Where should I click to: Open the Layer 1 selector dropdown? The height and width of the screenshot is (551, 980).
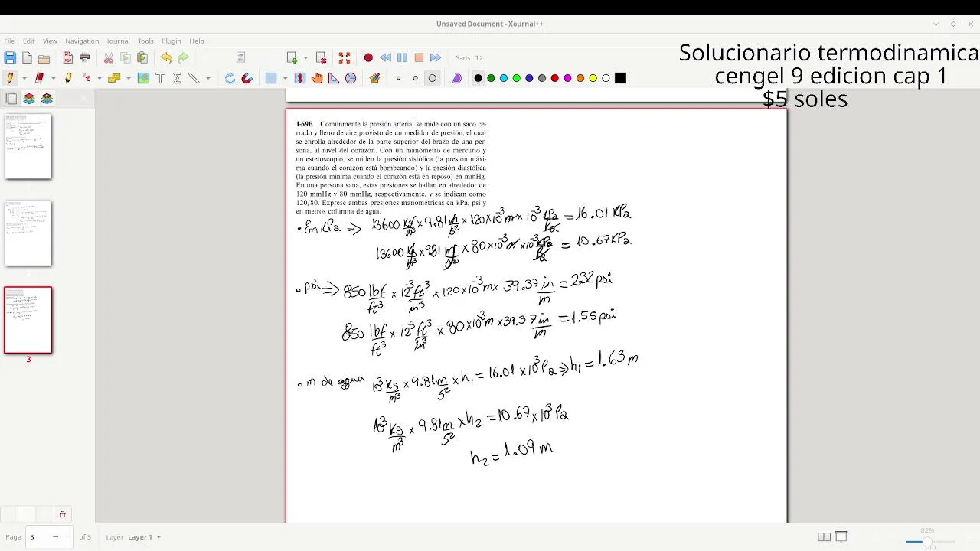[x=144, y=537]
